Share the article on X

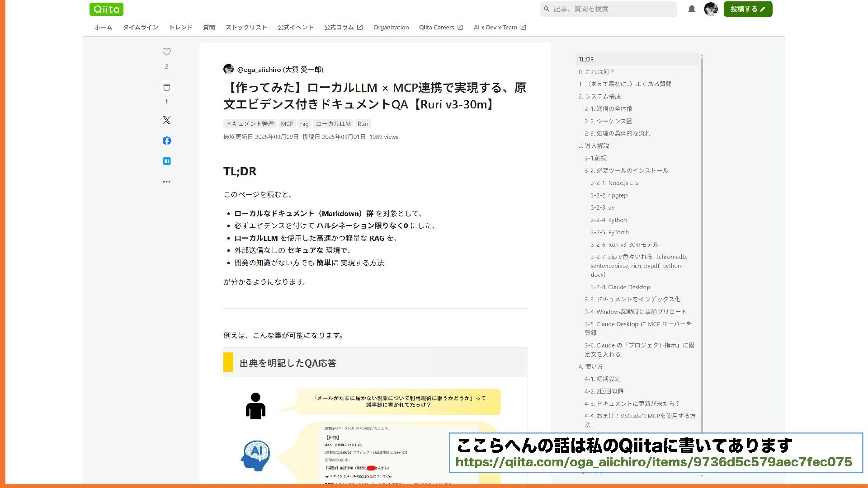click(x=167, y=120)
